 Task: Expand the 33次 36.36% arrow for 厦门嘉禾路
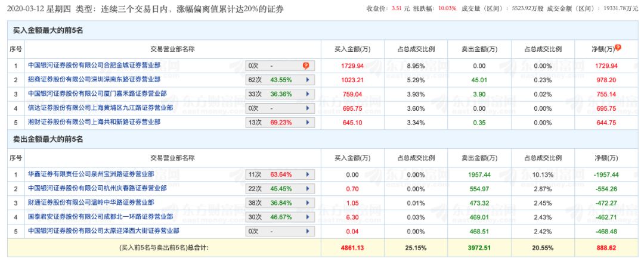click(308, 93)
